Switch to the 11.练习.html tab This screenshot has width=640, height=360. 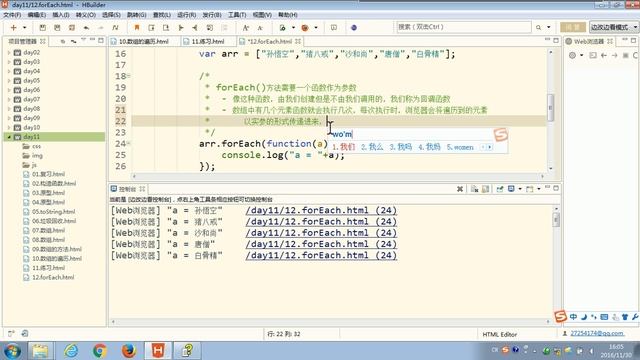(x=208, y=41)
